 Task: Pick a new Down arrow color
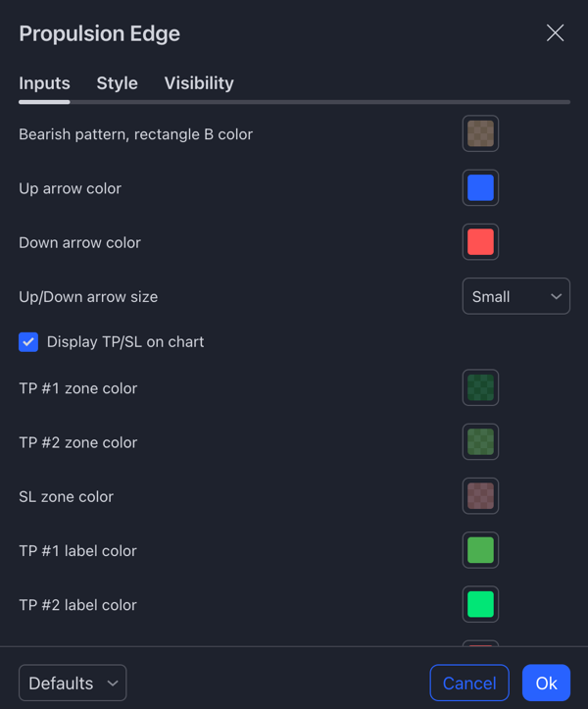[x=480, y=242]
